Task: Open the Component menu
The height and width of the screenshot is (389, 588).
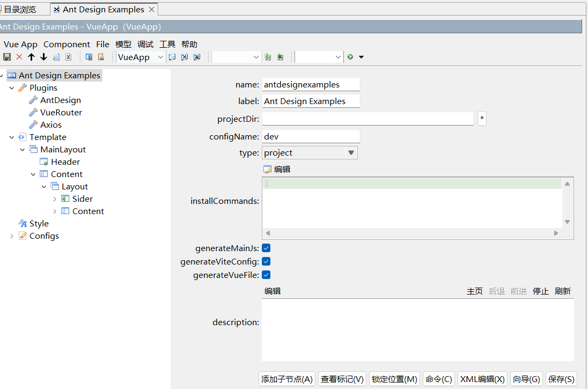Action: [x=67, y=44]
